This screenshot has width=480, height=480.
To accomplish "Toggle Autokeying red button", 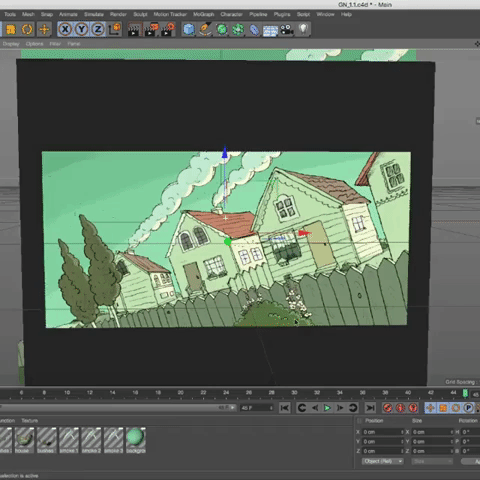I will click(x=400, y=408).
